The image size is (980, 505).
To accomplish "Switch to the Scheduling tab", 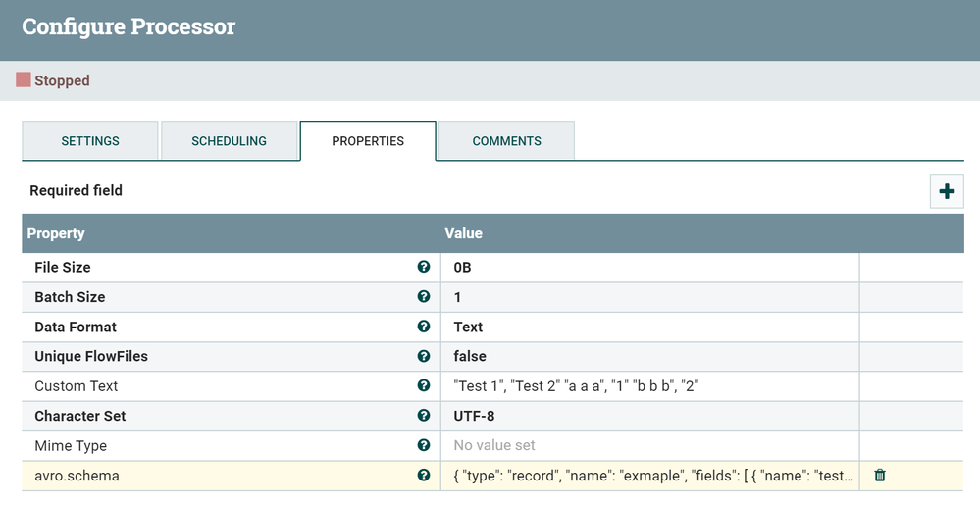I will pos(229,140).
